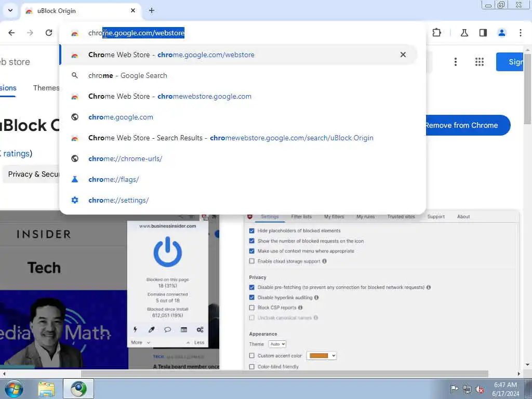
Task: Switch to My rules tab in screenshot
Action: 365,217
